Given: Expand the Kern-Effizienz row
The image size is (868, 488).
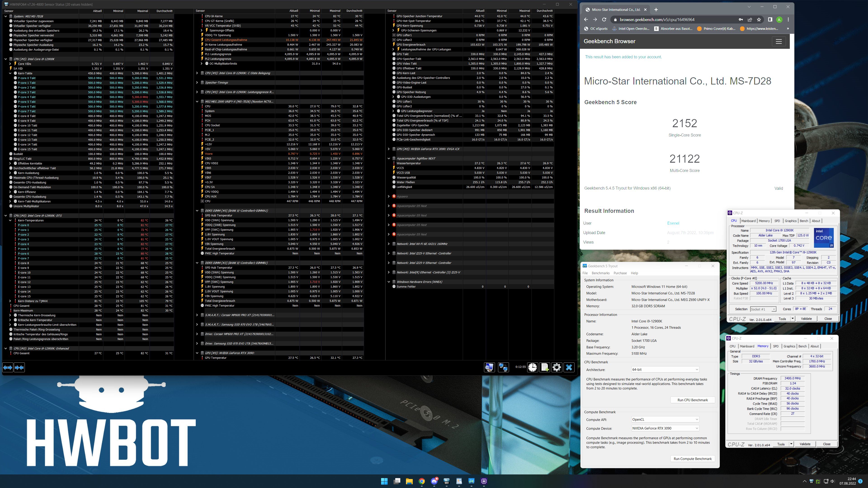Looking at the screenshot, I should [10, 192].
